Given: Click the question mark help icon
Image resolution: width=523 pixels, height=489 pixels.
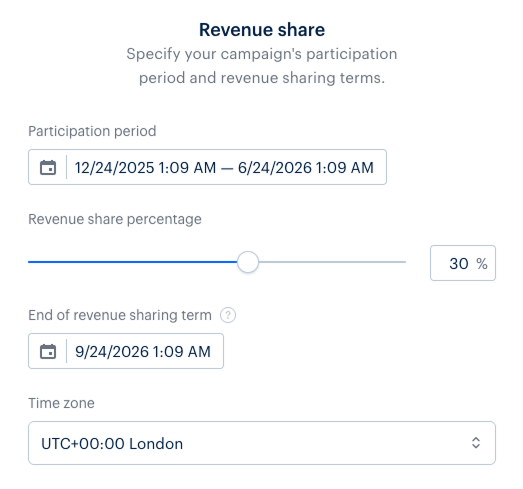Looking at the screenshot, I should point(228,315).
